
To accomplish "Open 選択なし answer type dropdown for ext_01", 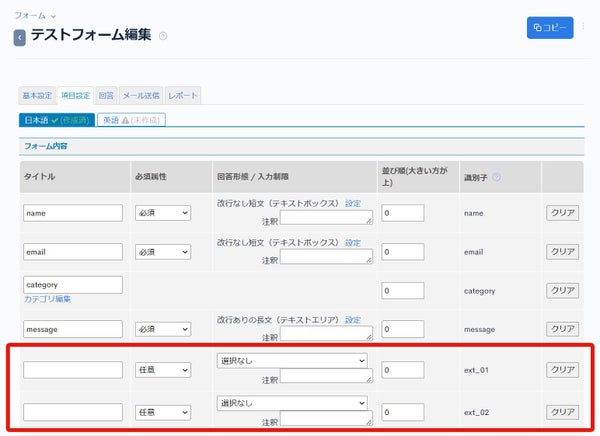I will [292, 361].
